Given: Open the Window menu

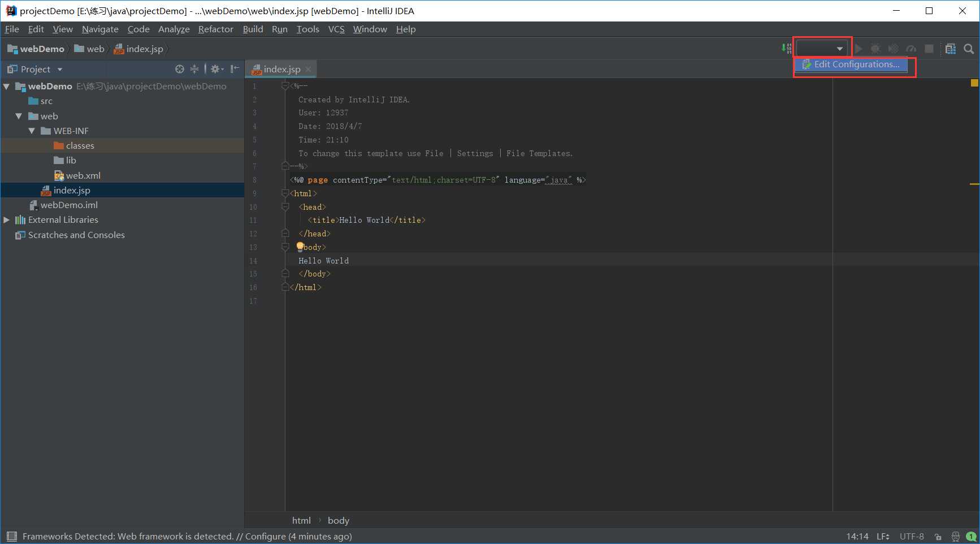Looking at the screenshot, I should click(x=370, y=29).
